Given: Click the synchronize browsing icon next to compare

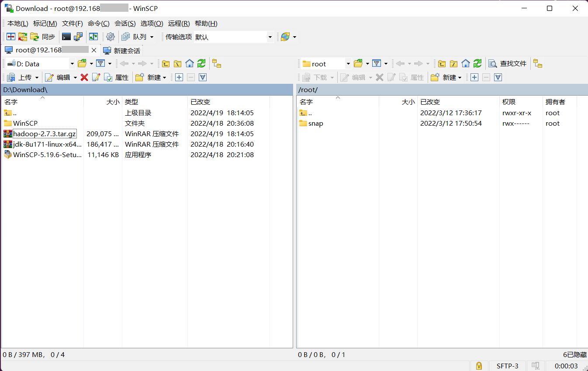Looking at the screenshot, I should point(23,37).
